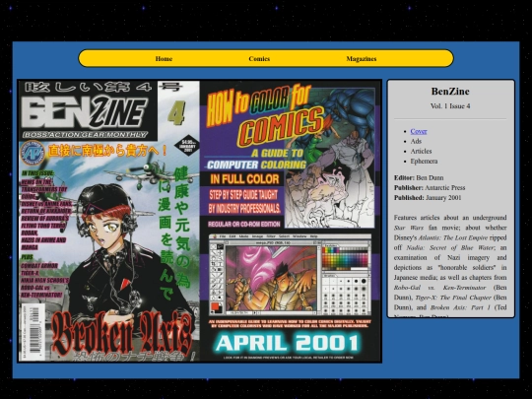
Task: Select the Ephemera list entry
Action: (x=424, y=162)
